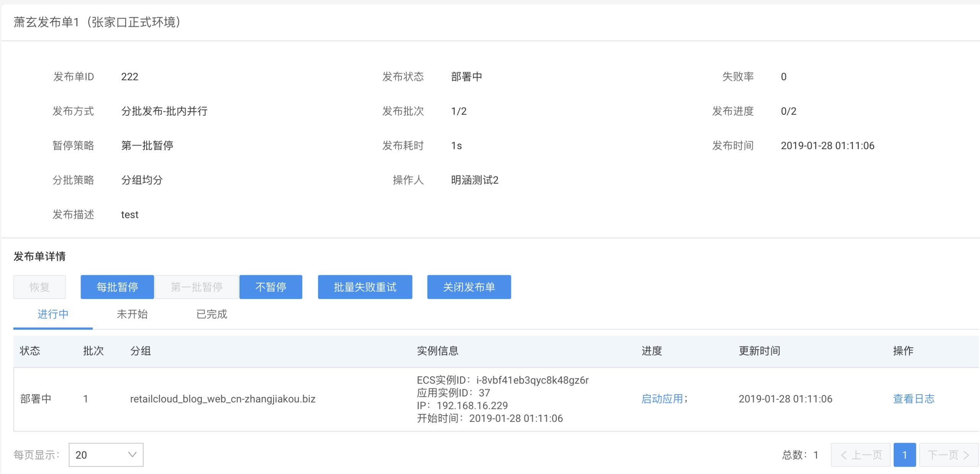Image resolution: width=980 pixels, height=474 pixels.
Task: Open 启动应用 progress link
Action: coord(661,399)
